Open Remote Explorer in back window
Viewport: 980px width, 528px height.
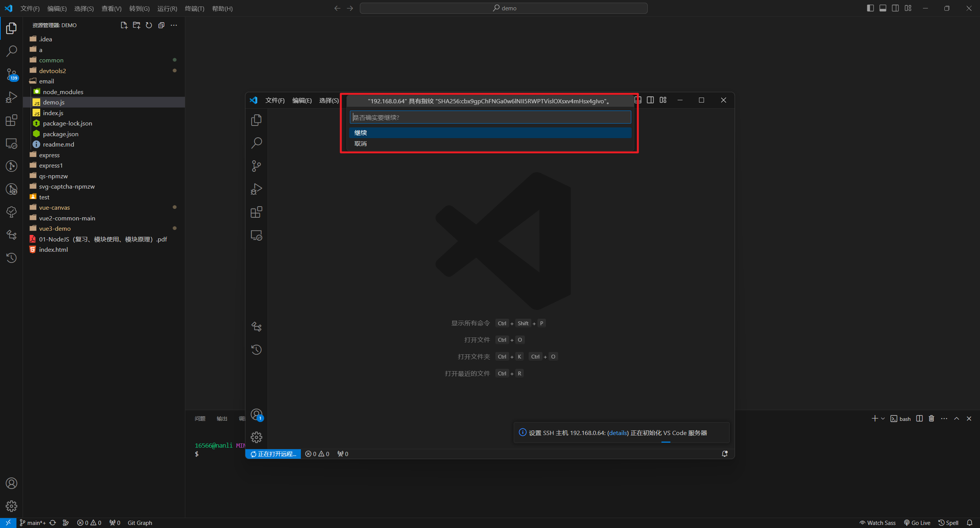click(11, 143)
